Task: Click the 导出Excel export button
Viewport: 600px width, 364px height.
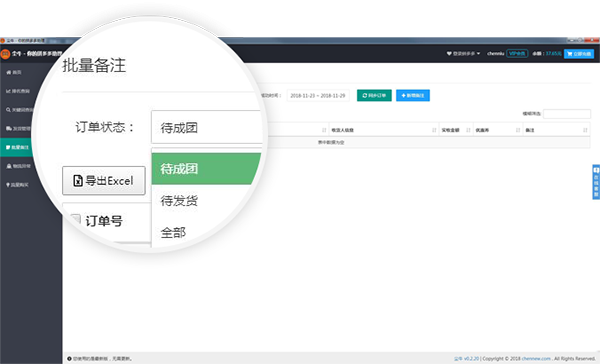Action: pyautogui.click(x=104, y=180)
